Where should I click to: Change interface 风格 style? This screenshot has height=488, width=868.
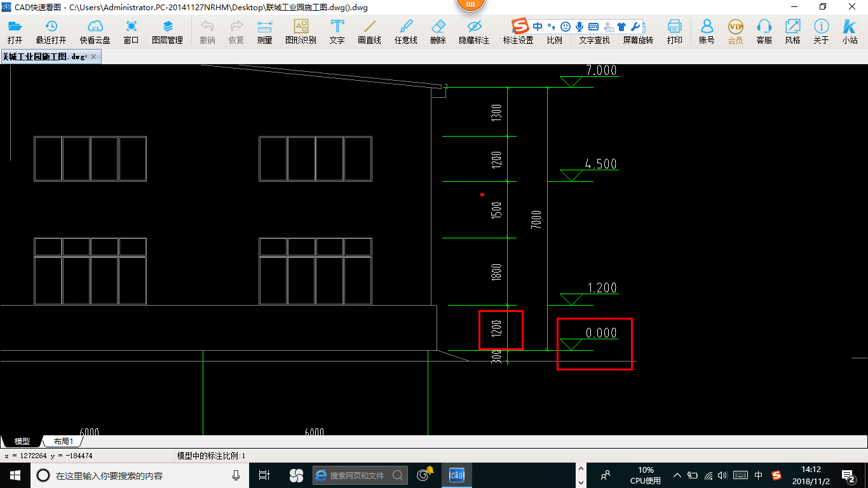[x=792, y=32]
